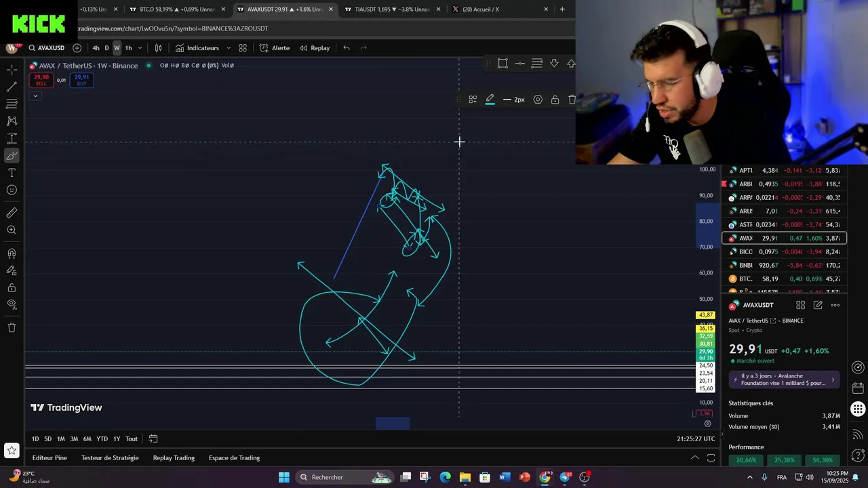Open the Editeur Pine tab
This screenshot has height=488, width=868.
pyautogui.click(x=50, y=458)
